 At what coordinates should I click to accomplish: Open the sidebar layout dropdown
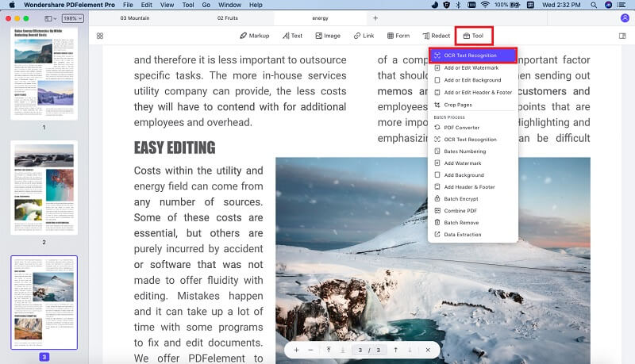click(50, 18)
